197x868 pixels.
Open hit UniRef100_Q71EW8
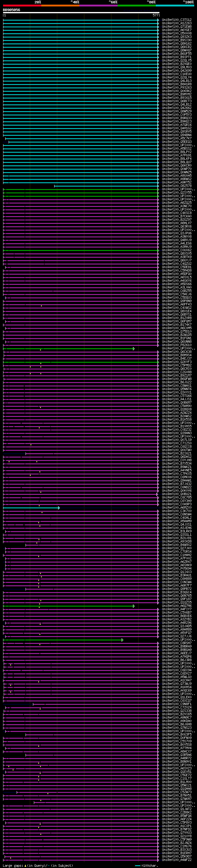coord(177,26)
